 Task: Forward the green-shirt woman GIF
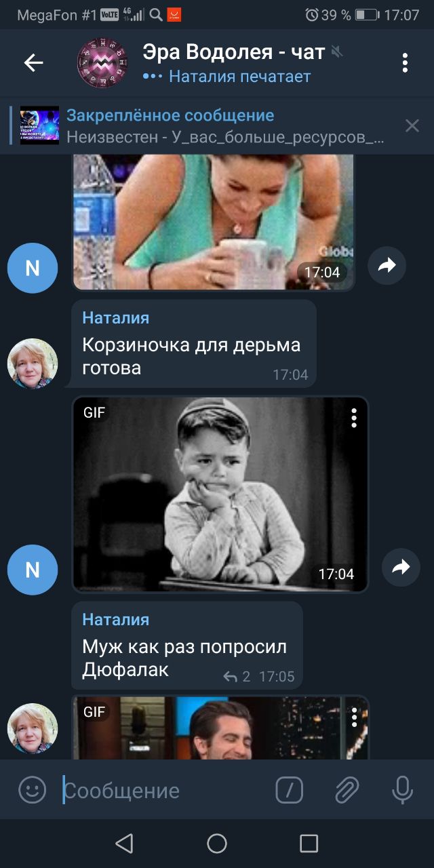(387, 266)
